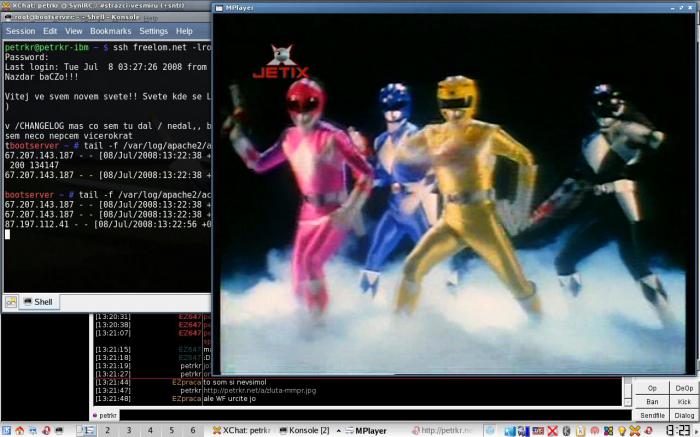Click the four-colored squares tray icon
This screenshot has height=437, width=700.
[x=608, y=431]
